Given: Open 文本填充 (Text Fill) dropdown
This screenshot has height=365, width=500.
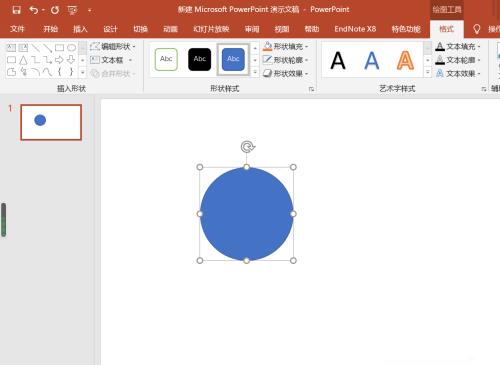Looking at the screenshot, I should pyautogui.click(x=458, y=47).
